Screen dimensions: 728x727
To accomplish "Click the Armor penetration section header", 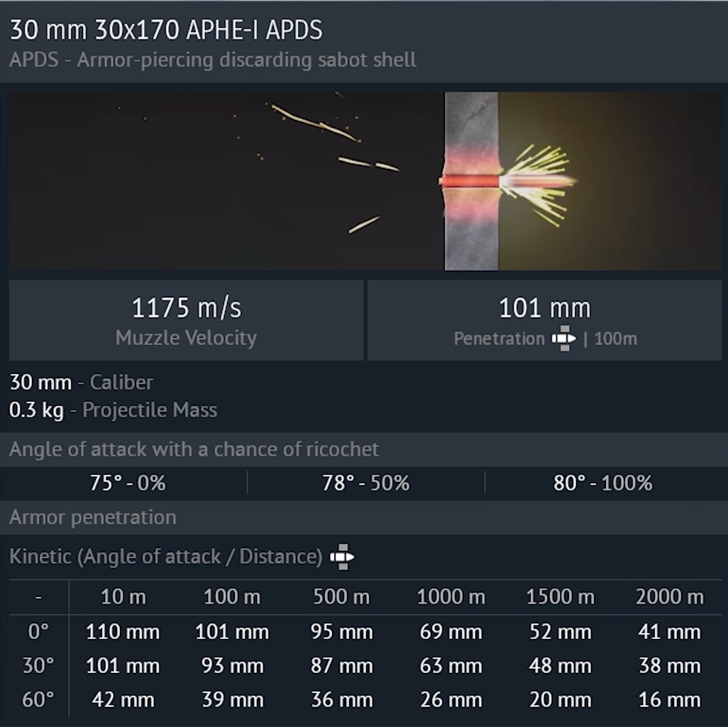I will click(92, 518).
